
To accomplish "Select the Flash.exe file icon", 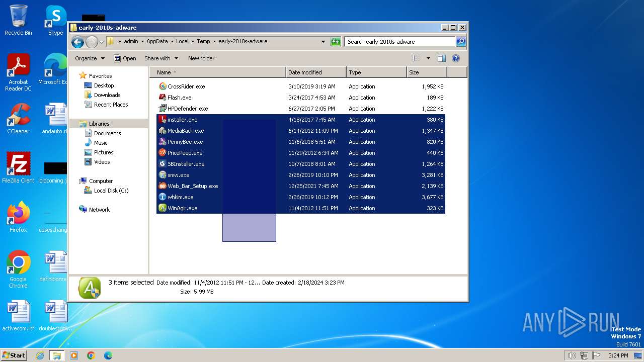I will tap(163, 98).
